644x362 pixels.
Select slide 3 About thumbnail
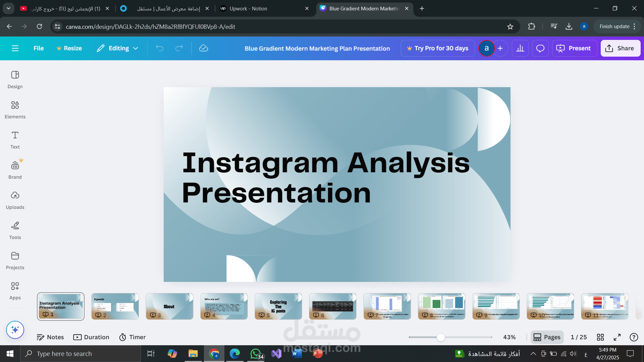click(x=169, y=306)
